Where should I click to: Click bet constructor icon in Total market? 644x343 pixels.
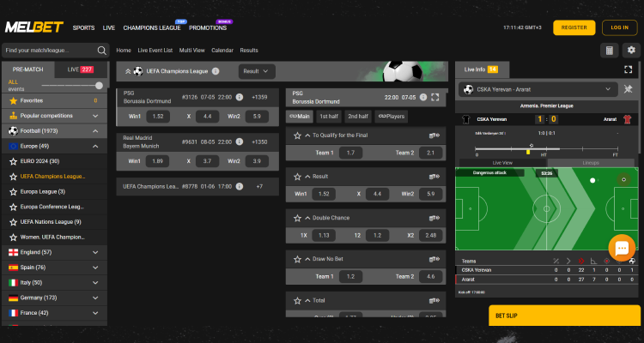coord(434,301)
